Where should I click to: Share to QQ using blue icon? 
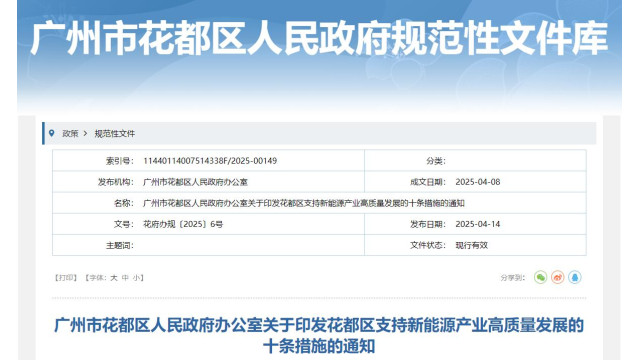pyautogui.click(x=575, y=278)
